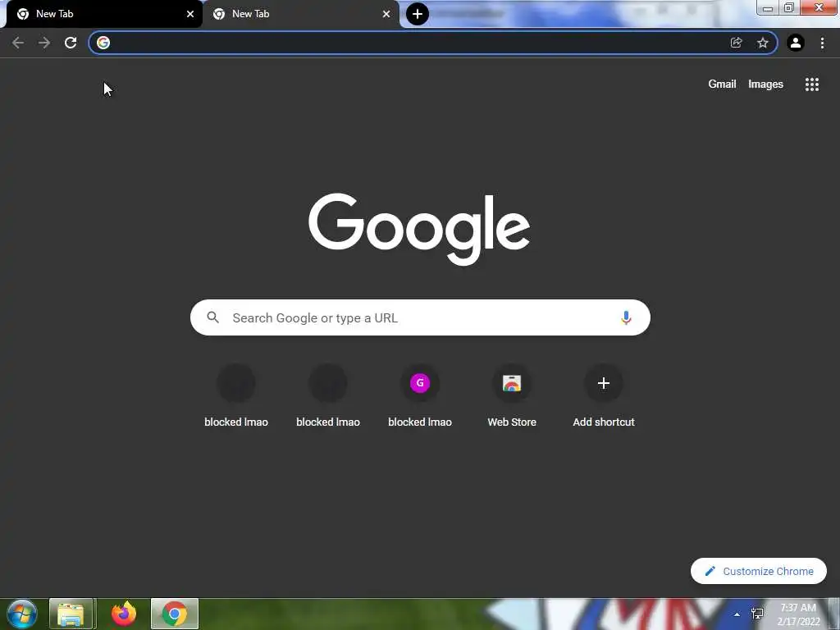Switch to the second New Tab
The width and height of the screenshot is (840, 630).
coord(301,14)
